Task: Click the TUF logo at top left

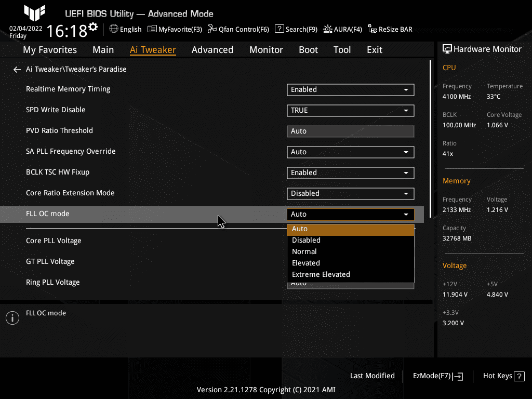Action: [x=34, y=13]
